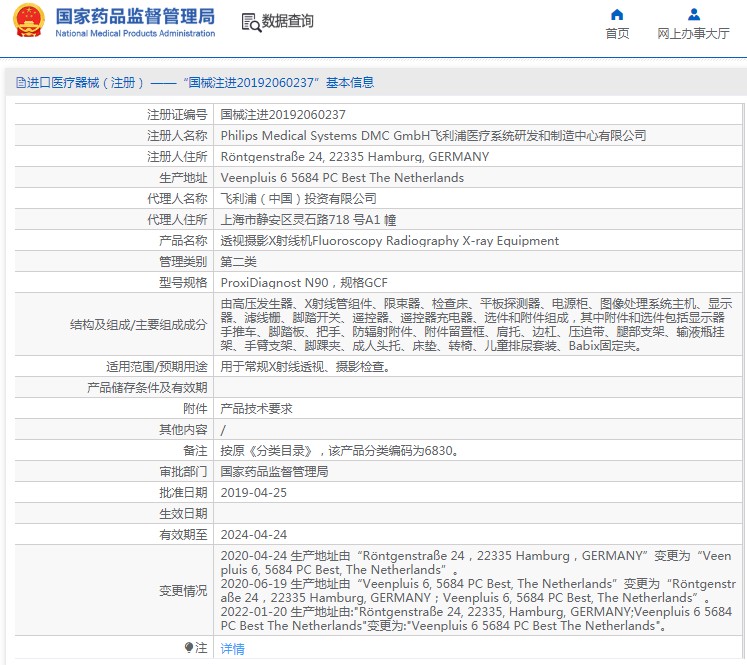747x665 pixels.
Task: Select the 产品技术要求 attachment value
Action: pyautogui.click(x=256, y=409)
